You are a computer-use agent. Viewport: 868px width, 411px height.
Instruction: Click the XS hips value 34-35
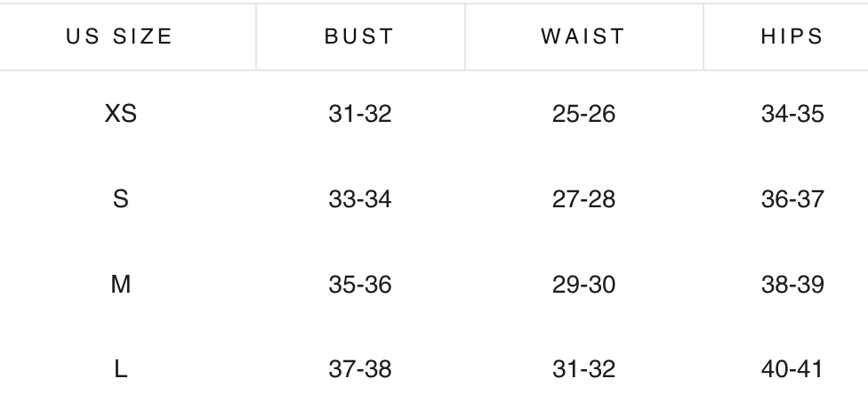tap(792, 114)
